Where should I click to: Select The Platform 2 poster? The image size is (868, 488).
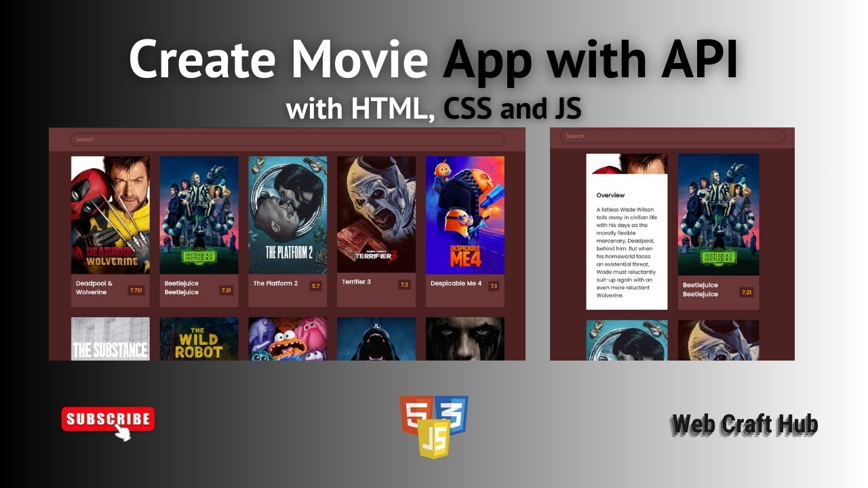tap(288, 216)
